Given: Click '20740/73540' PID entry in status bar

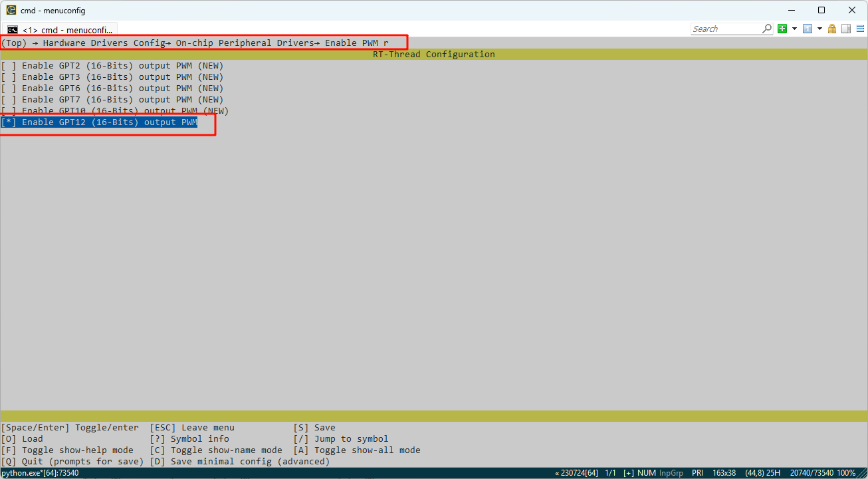Looking at the screenshot, I should click(x=812, y=473).
